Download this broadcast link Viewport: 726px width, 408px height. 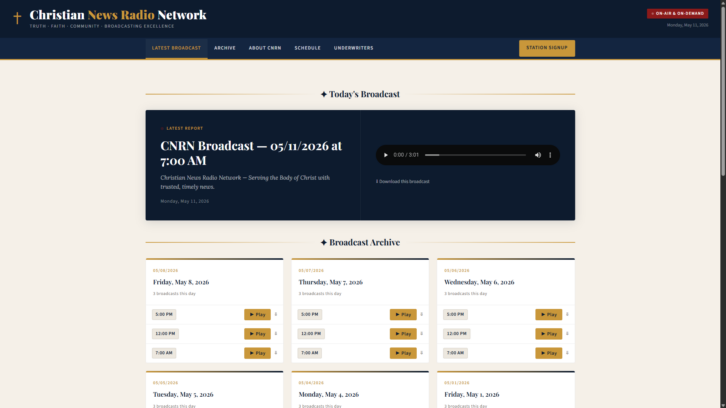tap(402, 182)
